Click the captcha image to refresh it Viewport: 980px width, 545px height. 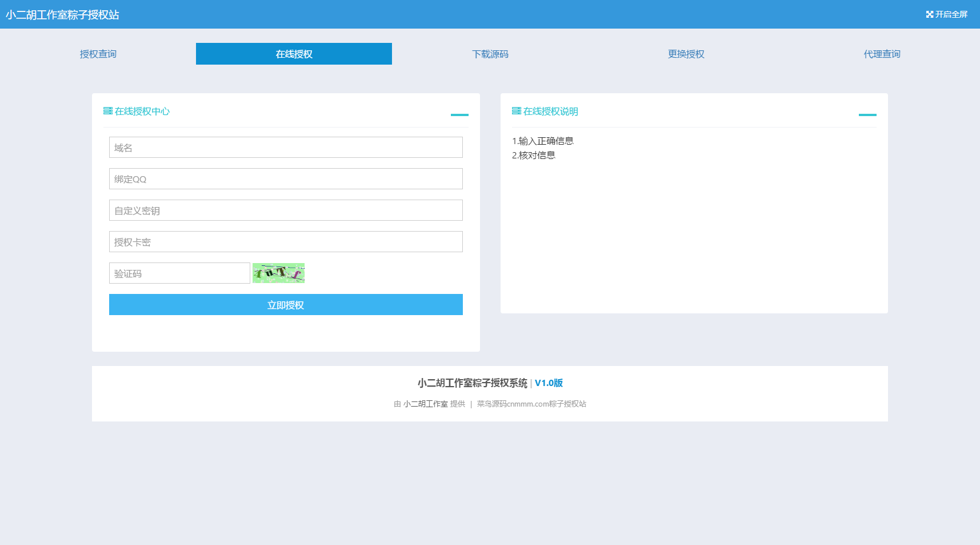(278, 273)
